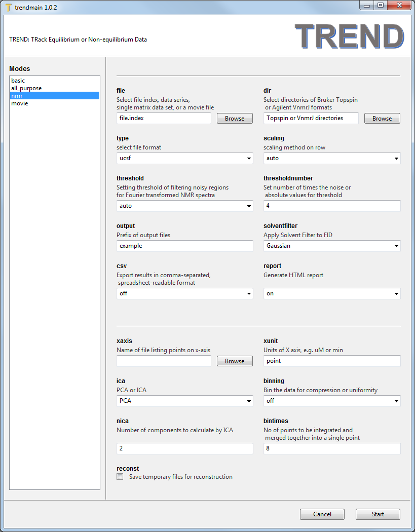Expand the scaling method dropdown

click(x=331, y=159)
